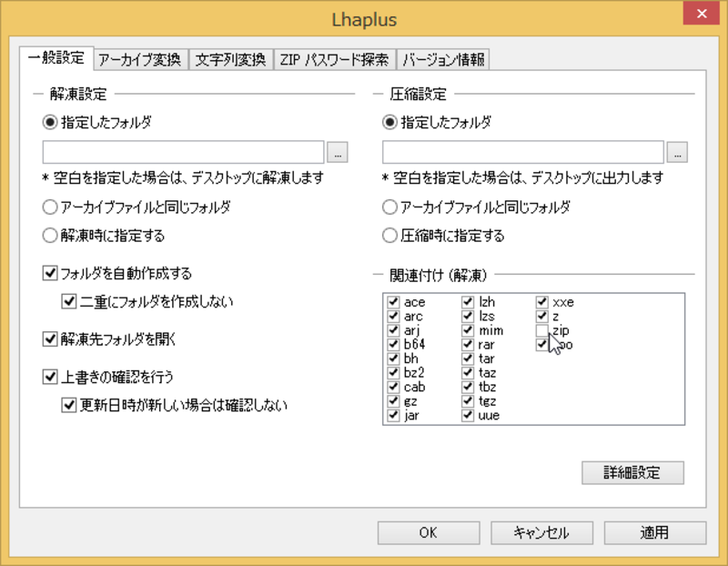Disable the jar file association

(393, 415)
